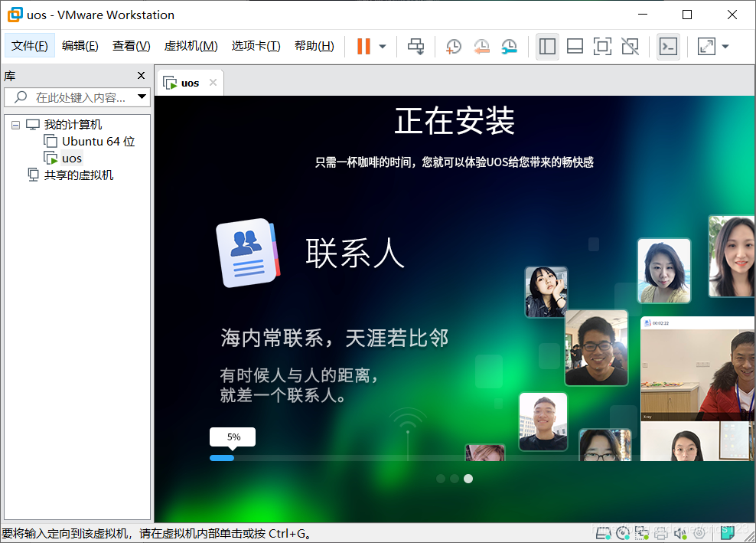Open the message log note icon
The width and height of the screenshot is (756, 543).
click(728, 532)
